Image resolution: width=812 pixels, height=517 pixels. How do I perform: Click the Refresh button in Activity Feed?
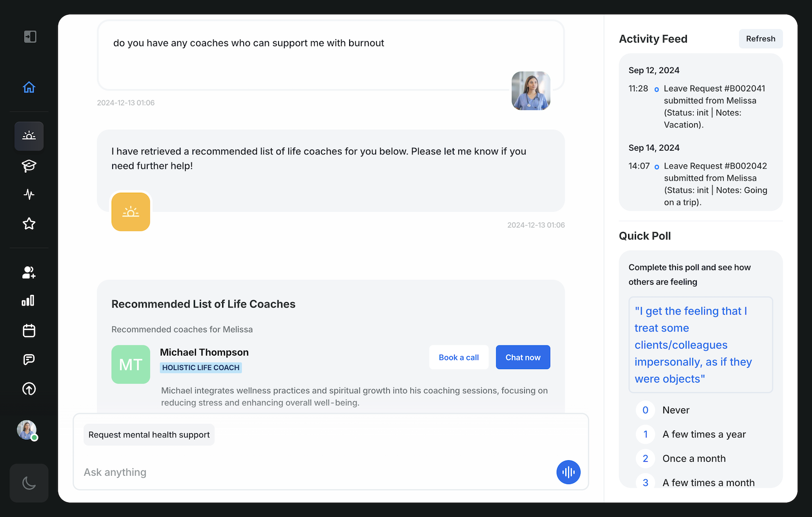760,39
